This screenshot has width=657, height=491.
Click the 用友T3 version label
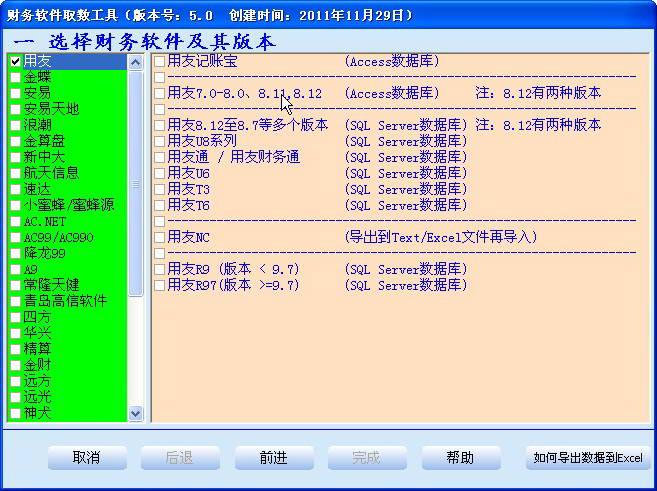(x=188, y=189)
